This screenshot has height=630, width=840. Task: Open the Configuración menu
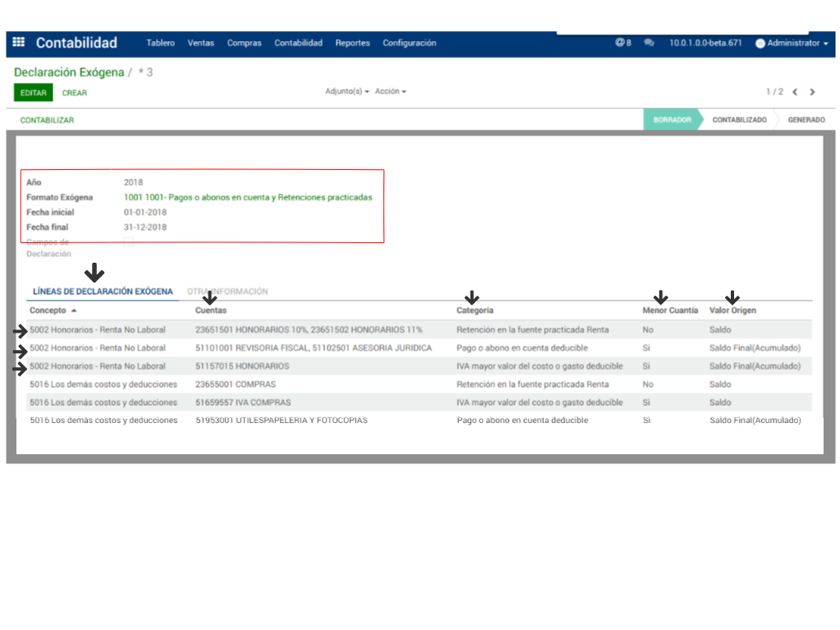tap(409, 43)
